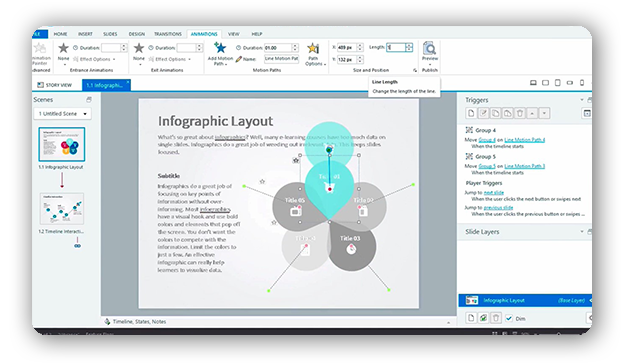This screenshot has height=363, width=626.
Task: Click the Group 4 link in trigger
Action: pyautogui.click(x=487, y=140)
